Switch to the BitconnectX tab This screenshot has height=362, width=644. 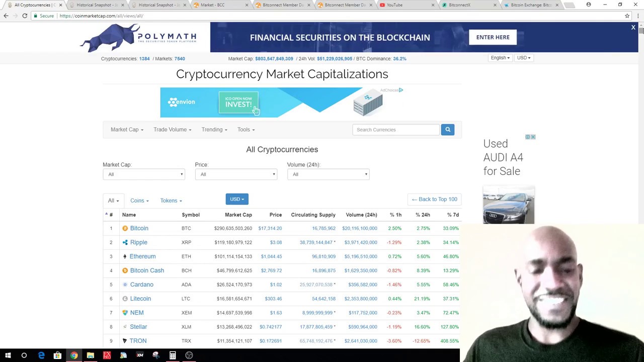pyautogui.click(x=468, y=5)
